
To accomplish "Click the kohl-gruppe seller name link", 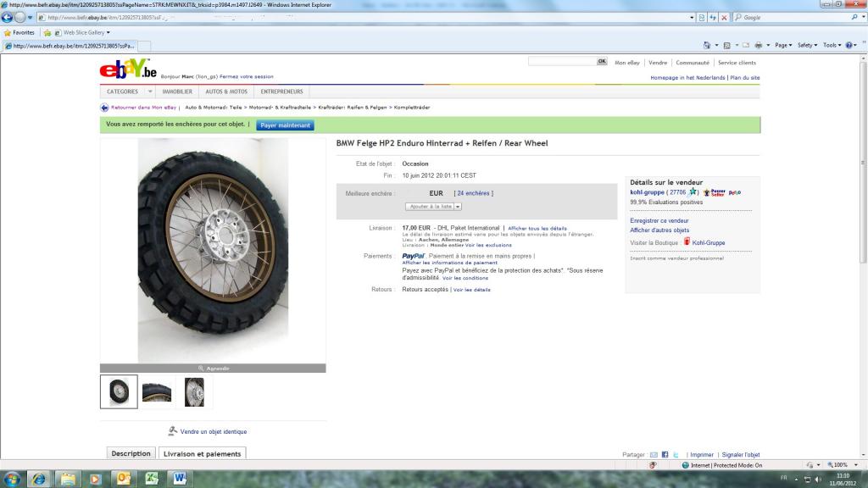I will pyautogui.click(x=647, y=192).
